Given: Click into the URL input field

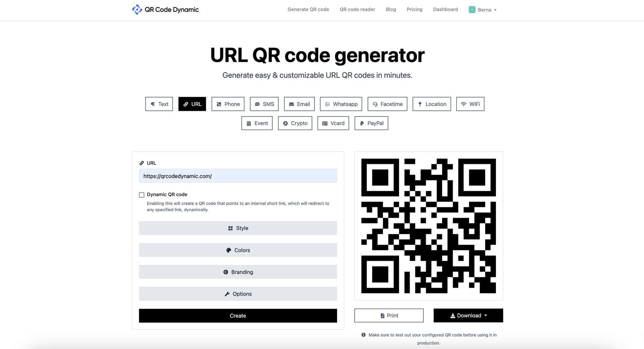Looking at the screenshot, I should tap(238, 176).
